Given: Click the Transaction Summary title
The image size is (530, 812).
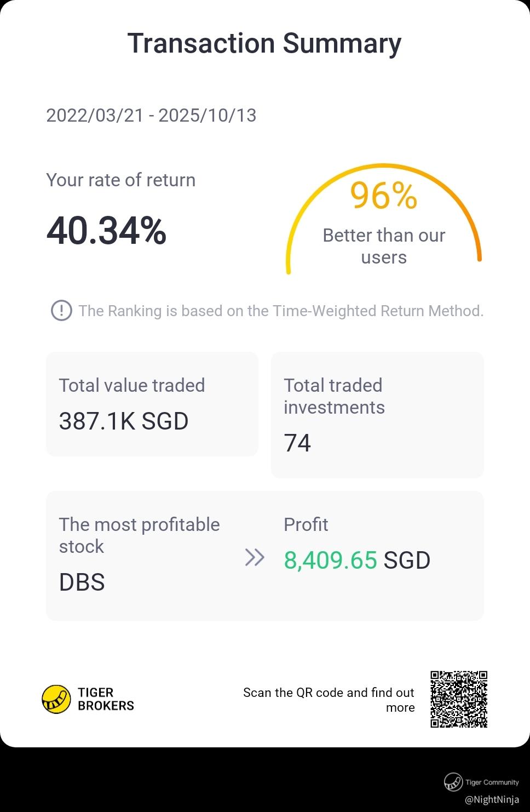Looking at the screenshot, I should 264,43.
